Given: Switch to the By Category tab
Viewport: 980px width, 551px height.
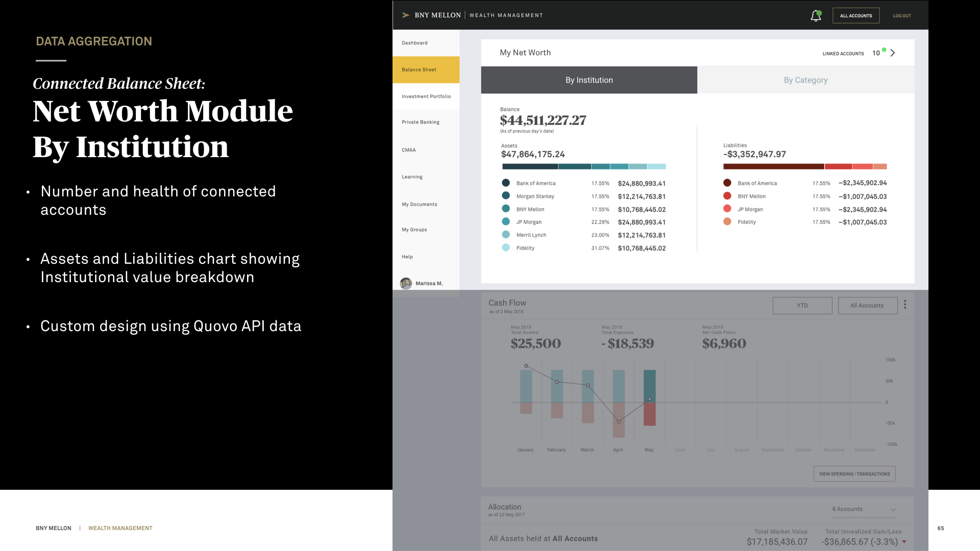Looking at the screenshot, I should tap(806, 80).
